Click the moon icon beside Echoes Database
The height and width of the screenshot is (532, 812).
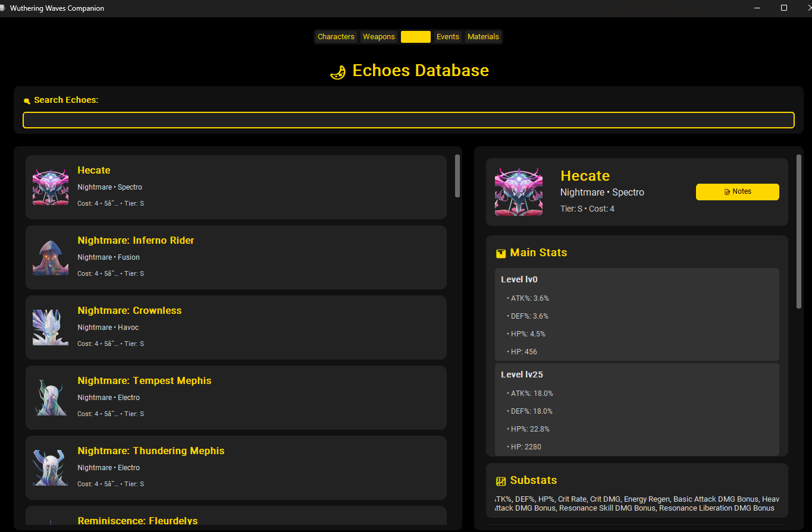pyautogui.click(x=338, y=73)
